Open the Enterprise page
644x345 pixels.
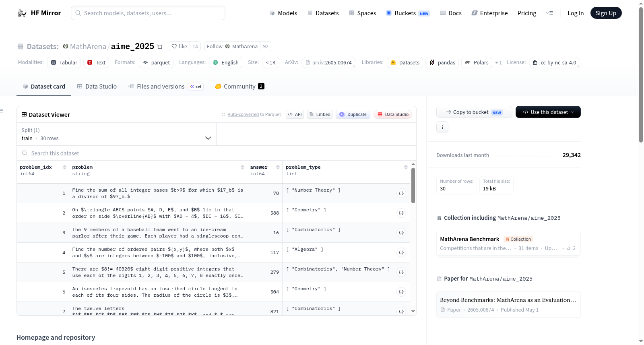(x=489, y=13)
